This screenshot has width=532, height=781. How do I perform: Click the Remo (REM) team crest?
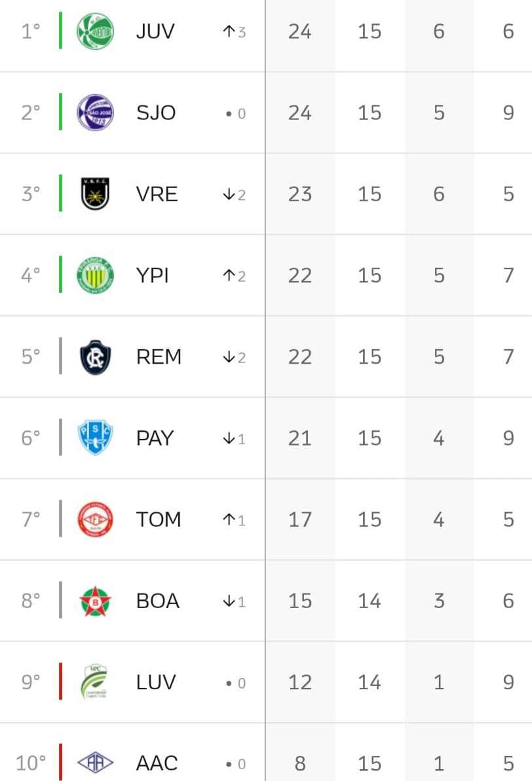click(x=95, y=357)
